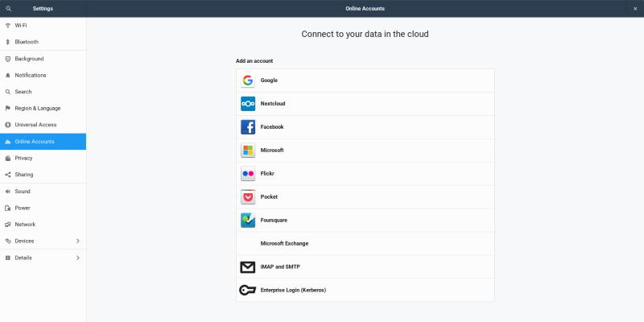Click the IMAP and SMTP envelope icon

[248, 267]
